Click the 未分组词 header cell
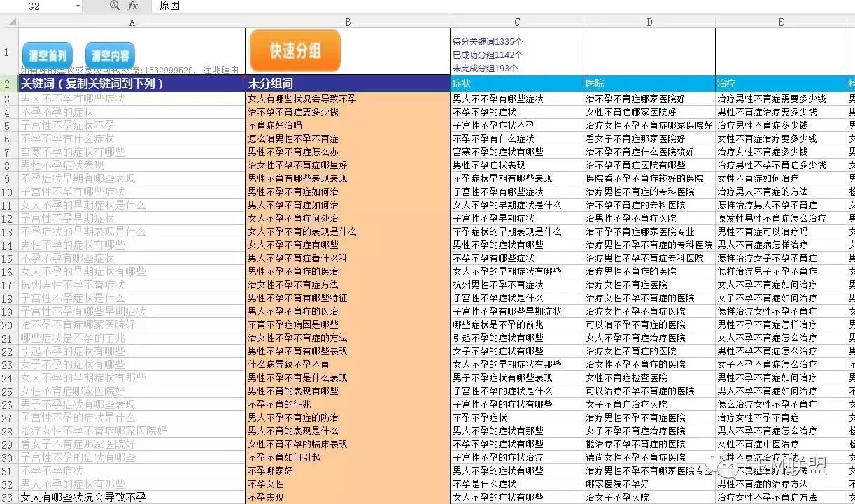 tap(348, 84)
